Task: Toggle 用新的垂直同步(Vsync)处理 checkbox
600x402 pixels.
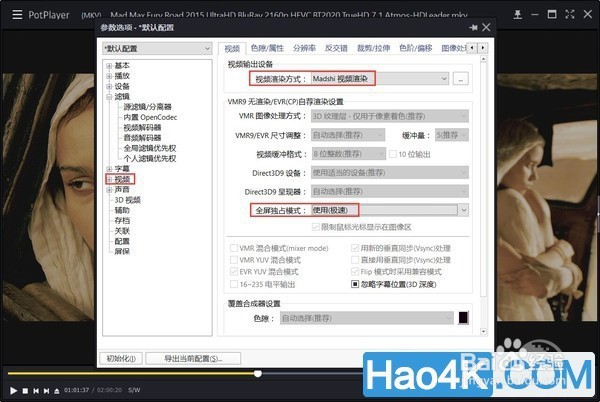Action: pyautogui.click(x=355, y=248)
